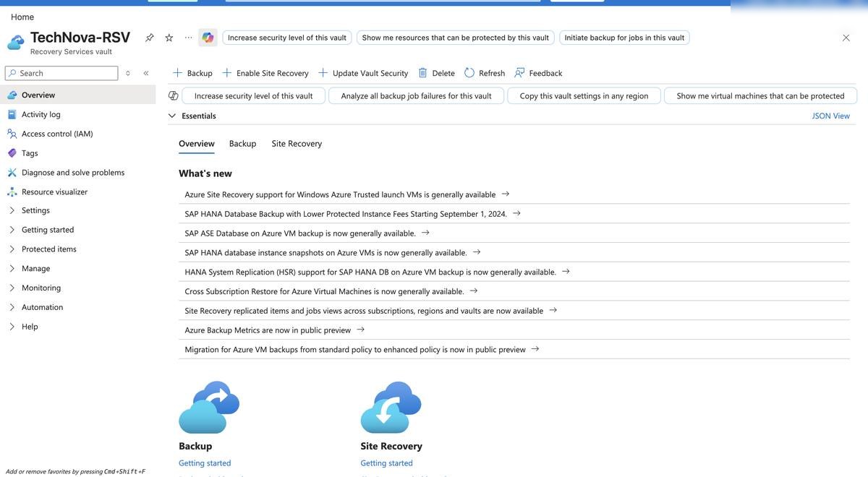Click the Enable Site Recovery plus icon
Image resolution: width=868 pixels, height=477 pixels.
[227, 73]
